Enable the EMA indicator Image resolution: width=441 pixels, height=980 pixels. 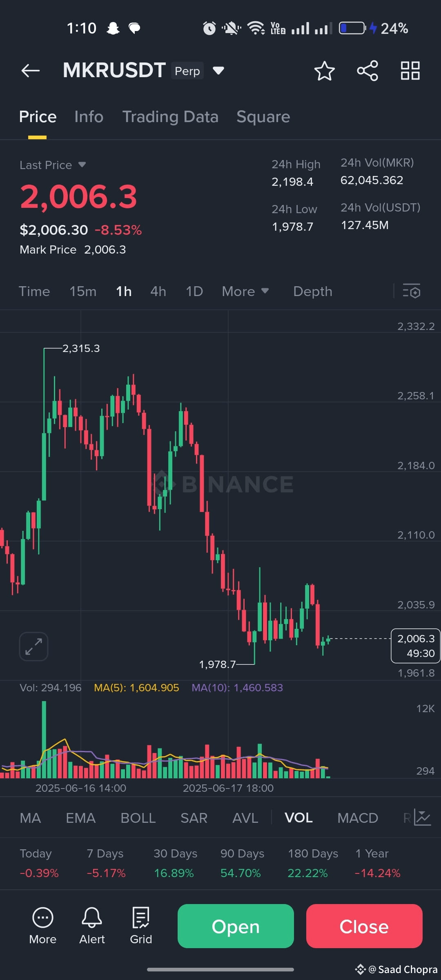pos(80,818)
